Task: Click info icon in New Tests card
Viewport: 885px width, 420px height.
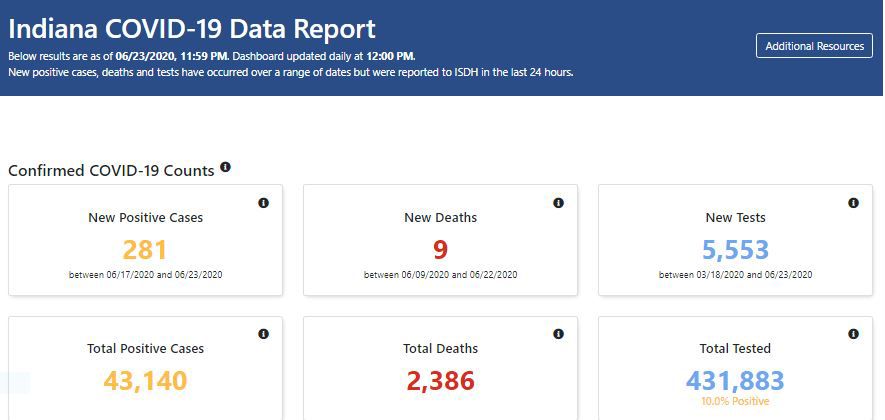Action: (x=853, y=203)
